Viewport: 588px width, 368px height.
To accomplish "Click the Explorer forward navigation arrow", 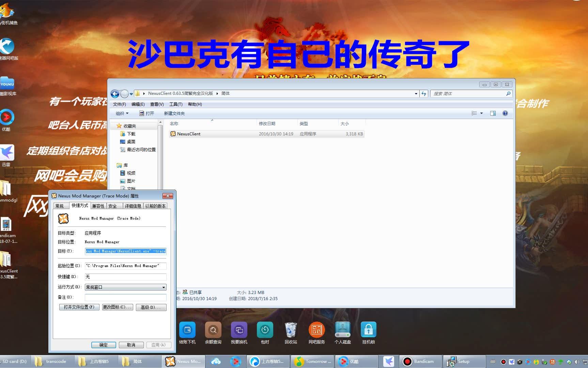I will [125, 94].
